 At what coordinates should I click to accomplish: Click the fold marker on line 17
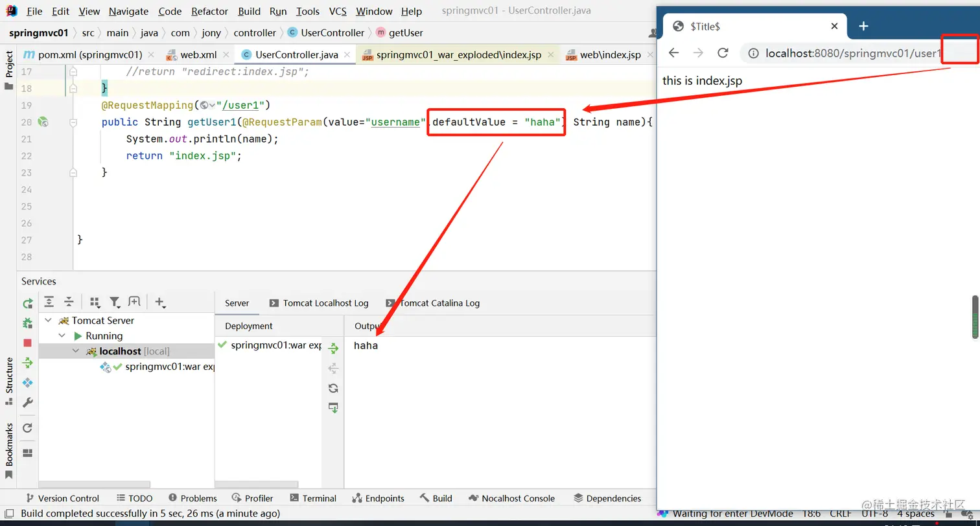(73, 71)
